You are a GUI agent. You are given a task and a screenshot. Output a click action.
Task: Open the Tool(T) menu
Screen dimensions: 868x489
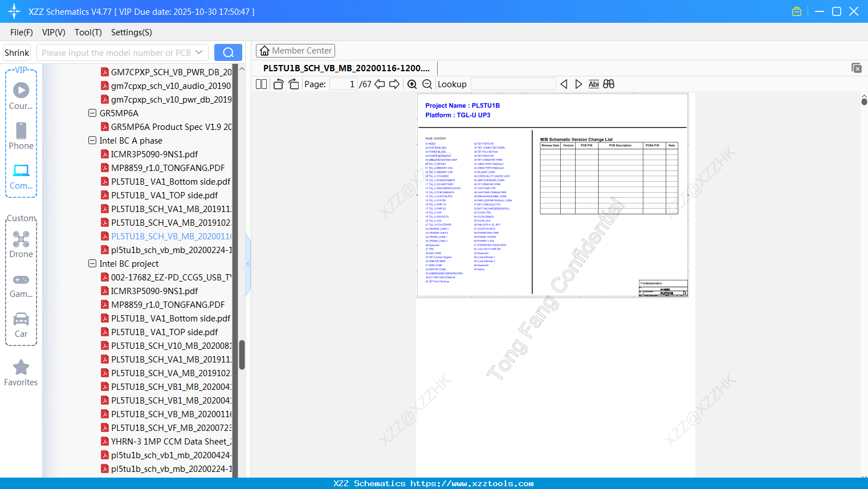pos(88,32)
